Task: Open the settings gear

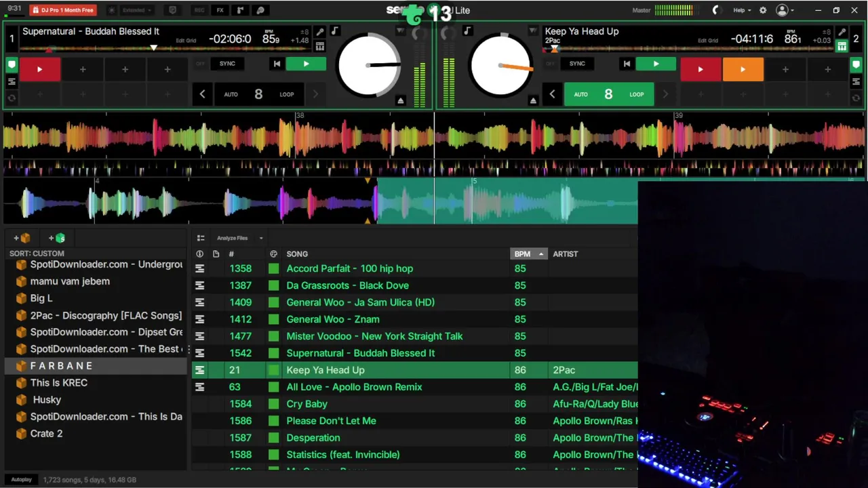Action: 763,10
